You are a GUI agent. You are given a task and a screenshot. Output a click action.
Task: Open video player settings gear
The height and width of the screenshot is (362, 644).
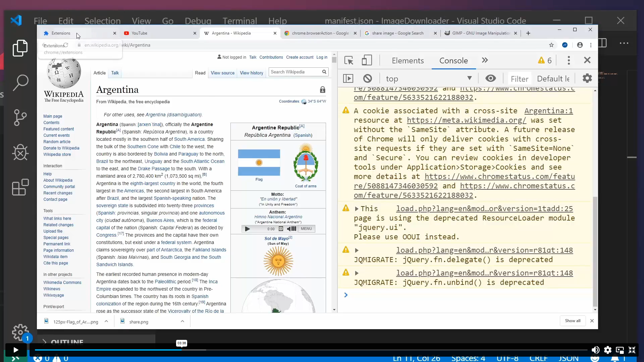pyautogui.click(x=608, y=350)
